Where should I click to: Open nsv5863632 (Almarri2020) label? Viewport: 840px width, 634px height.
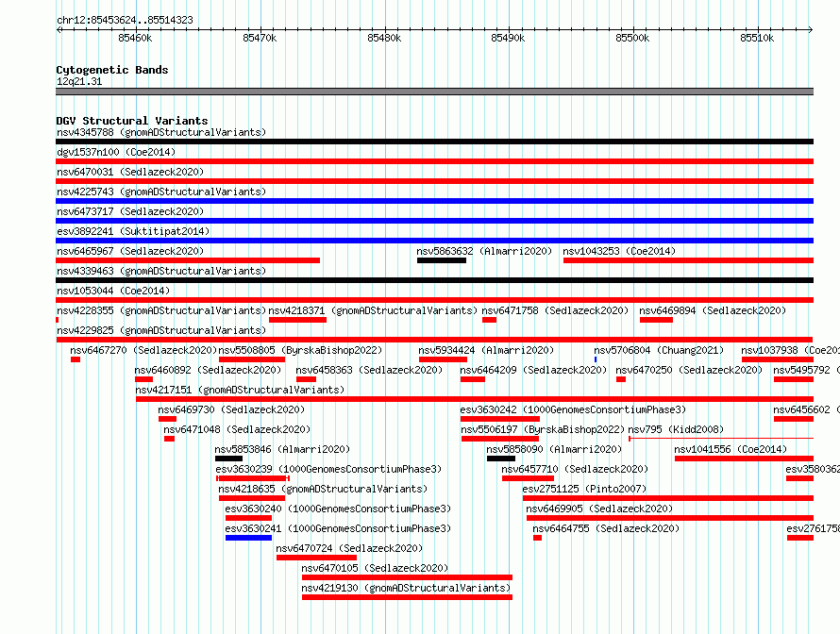(x=484, y=251)
